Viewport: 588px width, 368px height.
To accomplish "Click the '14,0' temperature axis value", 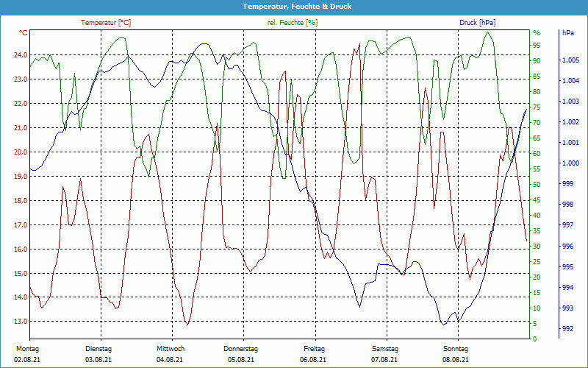I will pyautogui.click(x=21, y=297).
